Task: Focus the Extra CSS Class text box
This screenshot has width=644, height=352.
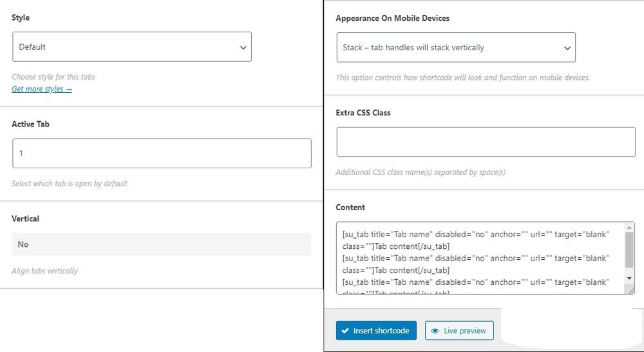Action: [486, 142]
